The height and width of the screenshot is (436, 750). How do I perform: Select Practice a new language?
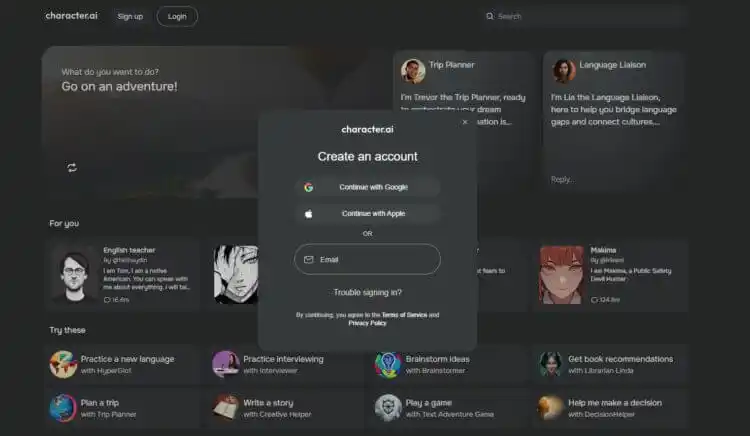(x=122, y=364)
